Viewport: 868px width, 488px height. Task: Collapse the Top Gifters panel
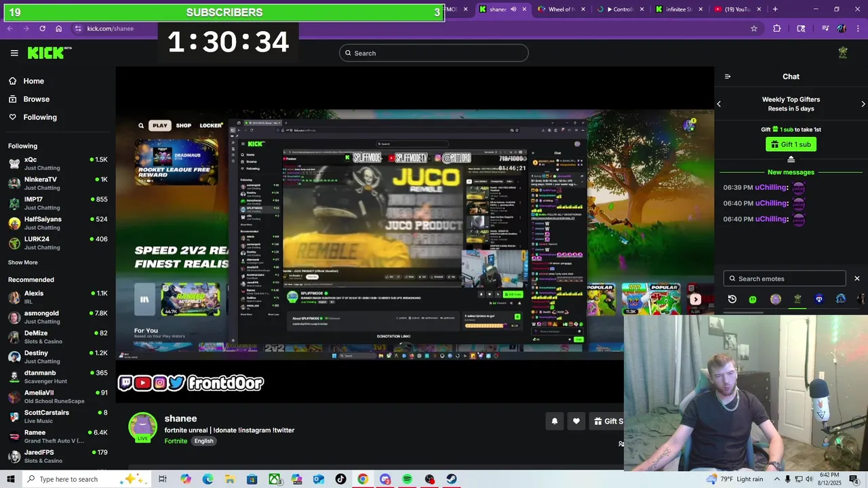[791, 159]
